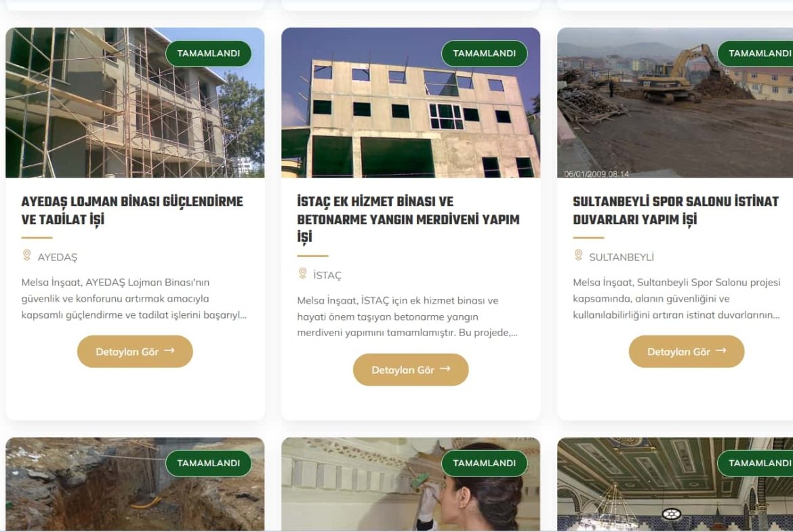Click the İSTAÇ EK HİZMET BİNASI title

pyautogui.click(x=408, y=220)
